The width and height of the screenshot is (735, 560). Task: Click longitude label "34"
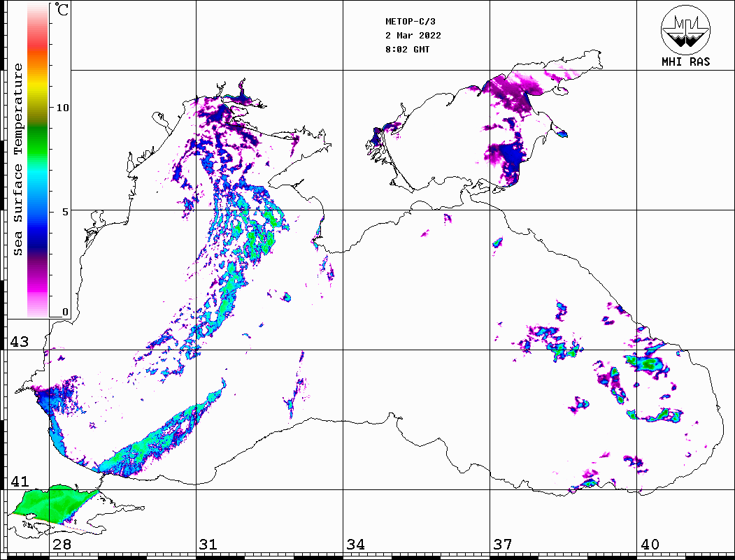[355, 544]
